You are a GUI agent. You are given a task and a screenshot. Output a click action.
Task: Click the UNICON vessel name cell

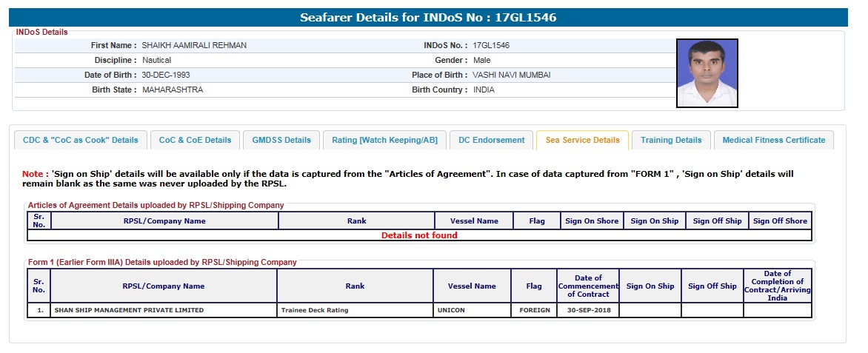tap(472, 310)
